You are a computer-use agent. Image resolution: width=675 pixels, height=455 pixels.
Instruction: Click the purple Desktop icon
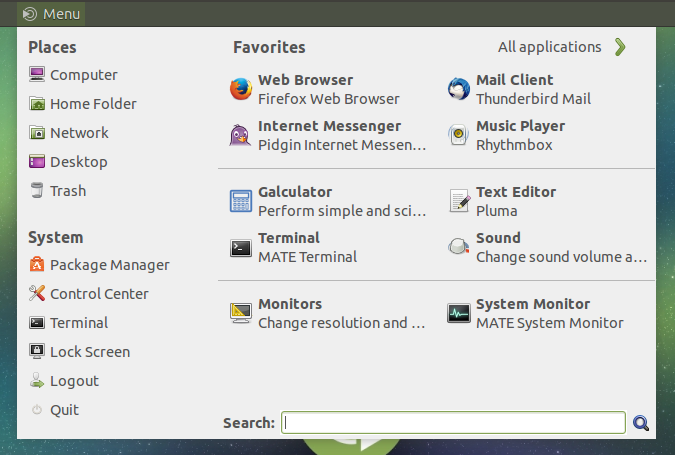37,161
